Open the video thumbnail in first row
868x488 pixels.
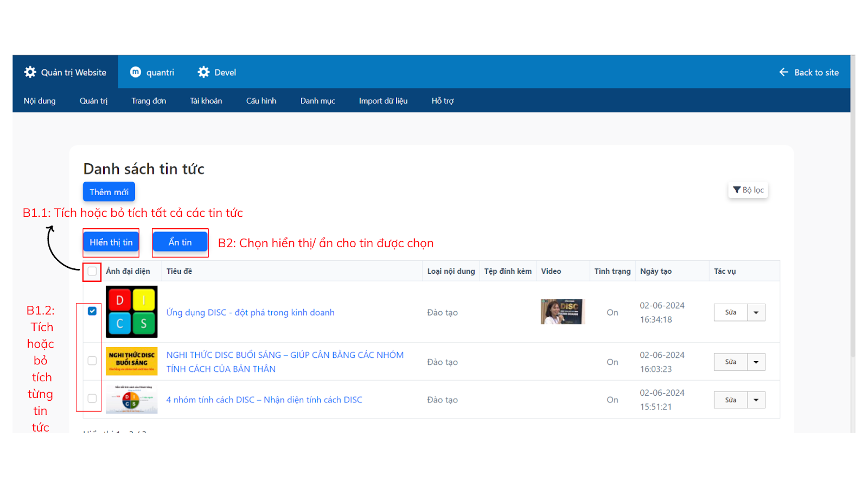562,312
